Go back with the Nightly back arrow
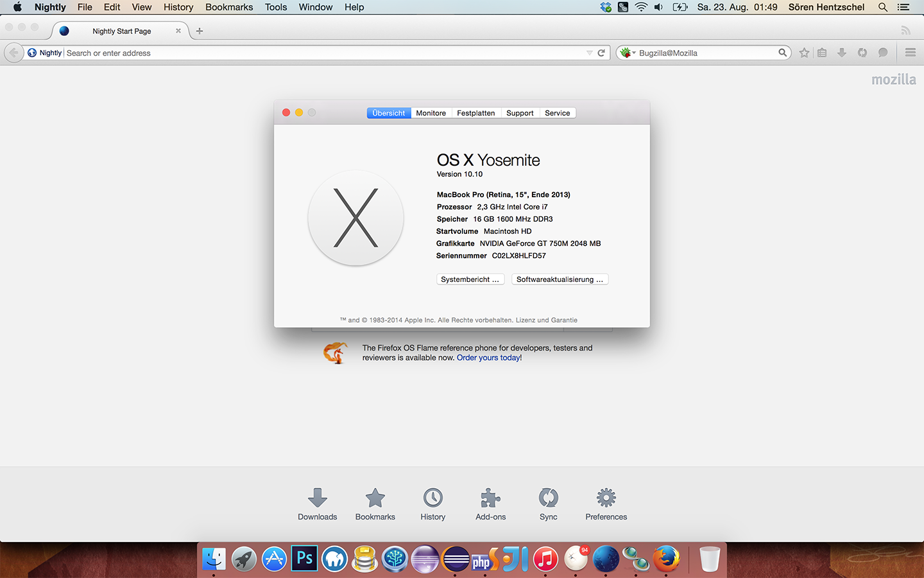This screenshot has width=924, height=578. pos(13,53)
